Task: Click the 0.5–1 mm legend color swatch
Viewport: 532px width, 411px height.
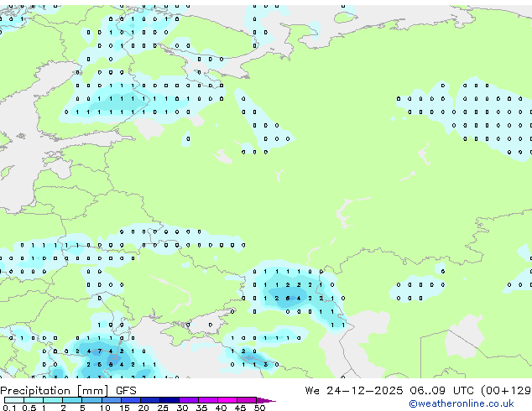Action: (34, 400)
